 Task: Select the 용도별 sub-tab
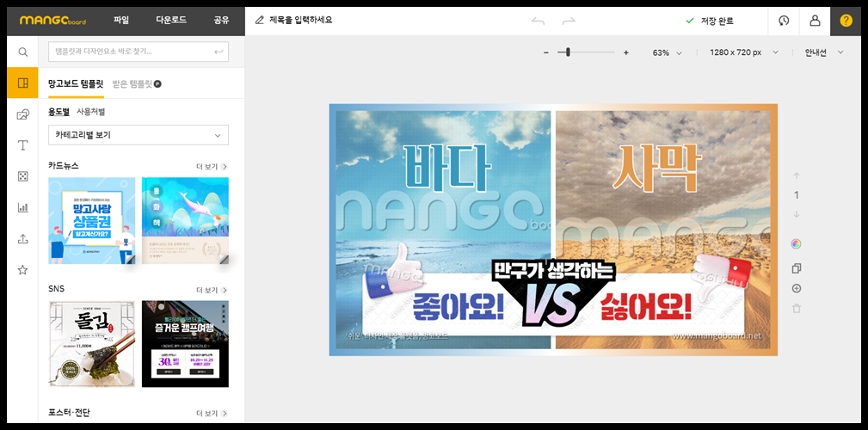pos(58,112)
